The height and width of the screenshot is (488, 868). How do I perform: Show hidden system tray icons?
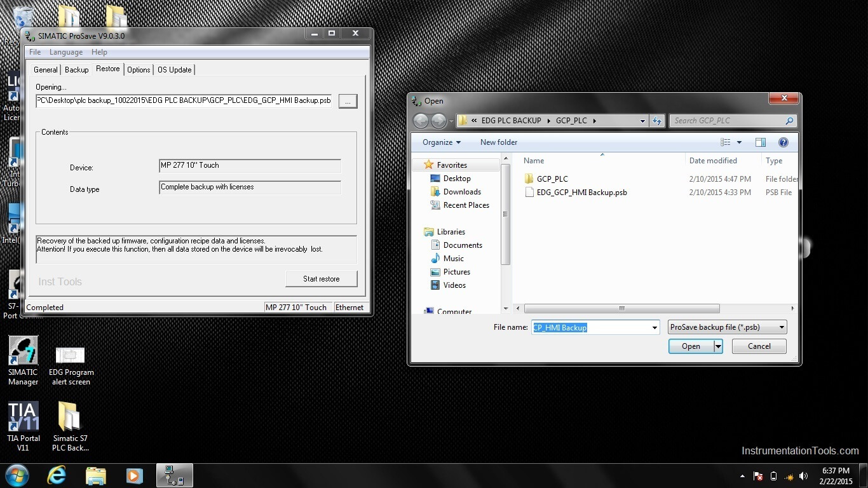(743, 476)
